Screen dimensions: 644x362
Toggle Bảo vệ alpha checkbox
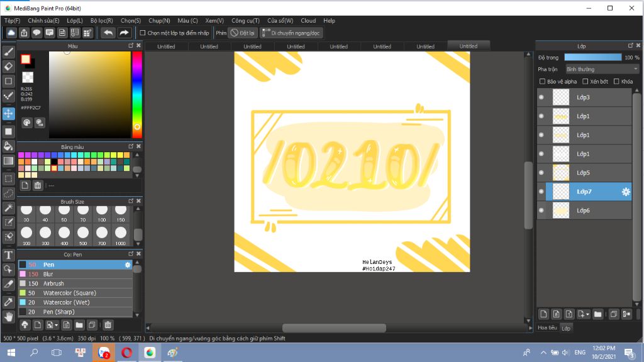pyautogui.click(x=542, y=81)
